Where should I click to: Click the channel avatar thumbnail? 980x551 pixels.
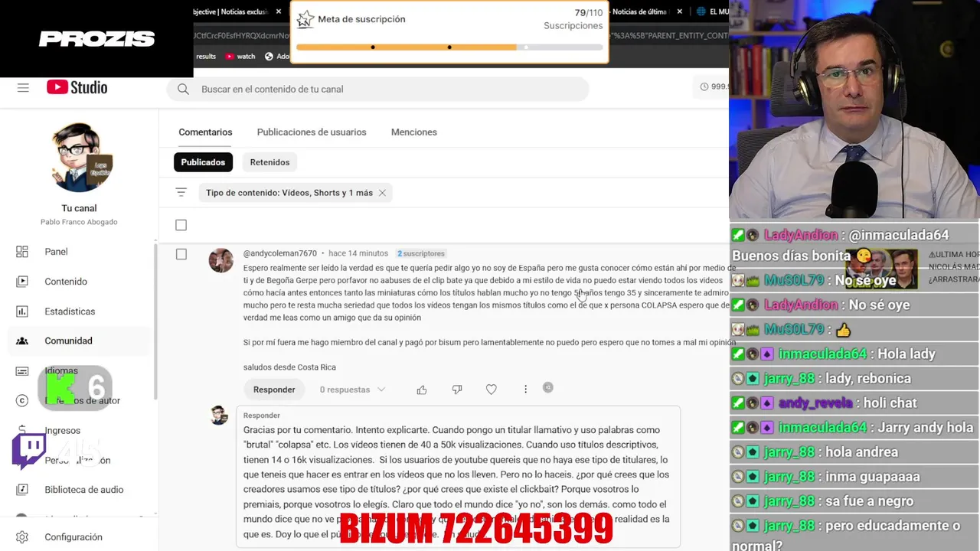79,158
